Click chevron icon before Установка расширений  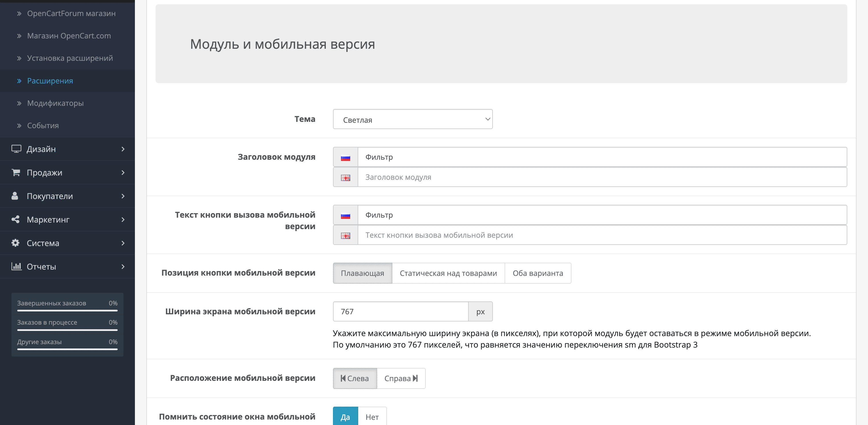coord(19,58)
